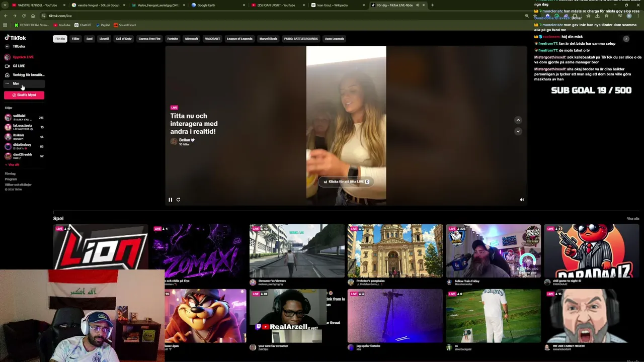Screen dimensions: 644x362
Task: Switch to the Ioan Ursuț Wikipedia tab
Action: 337,5
